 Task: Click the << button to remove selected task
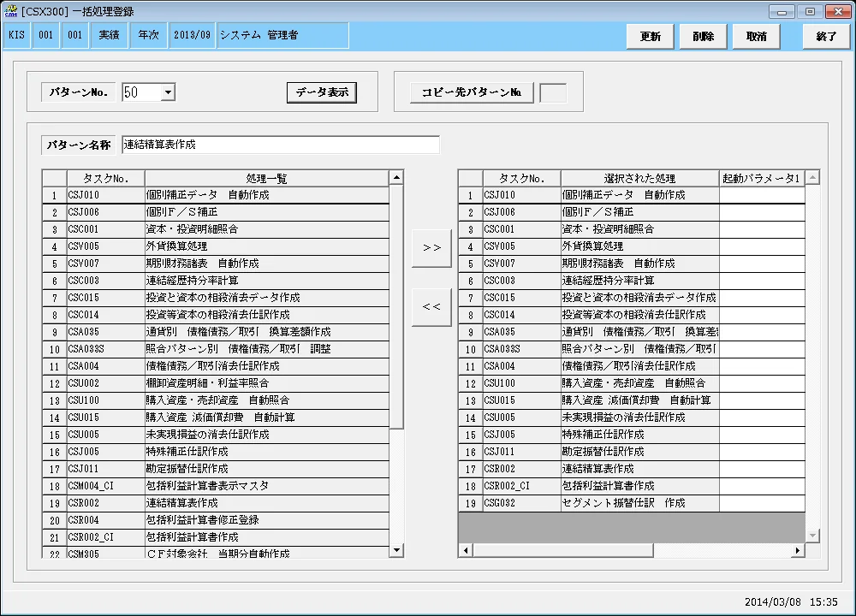coord(431,307)
